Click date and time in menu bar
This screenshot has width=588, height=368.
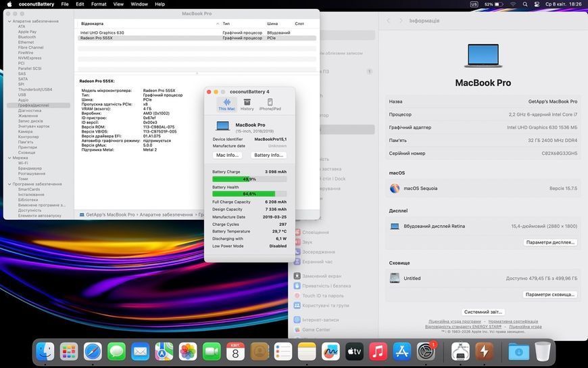(563, 4)
